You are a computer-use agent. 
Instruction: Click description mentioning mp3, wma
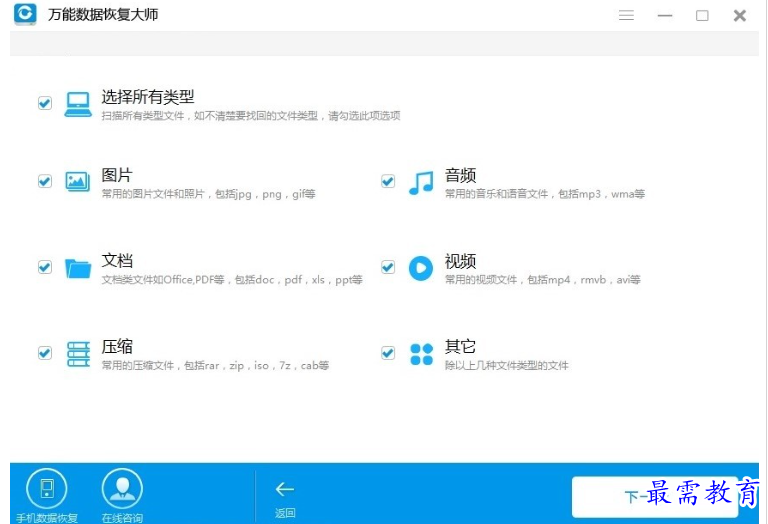click(x=545, y=194)
